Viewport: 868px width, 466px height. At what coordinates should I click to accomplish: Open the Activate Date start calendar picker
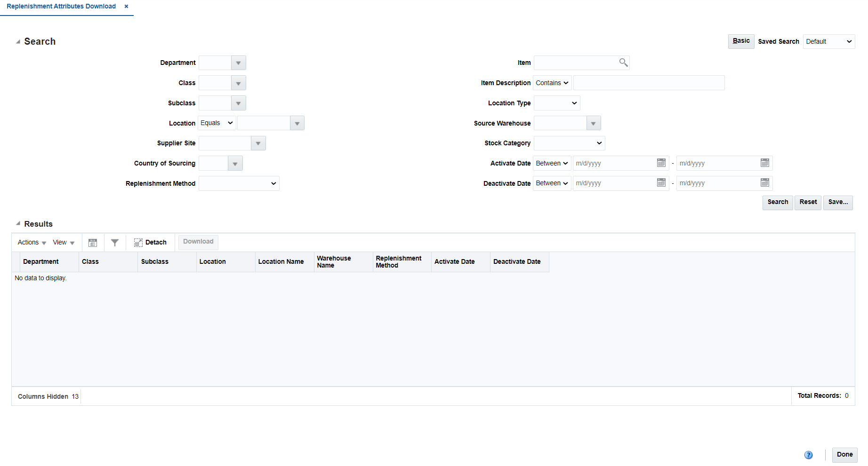pos(661,163)
